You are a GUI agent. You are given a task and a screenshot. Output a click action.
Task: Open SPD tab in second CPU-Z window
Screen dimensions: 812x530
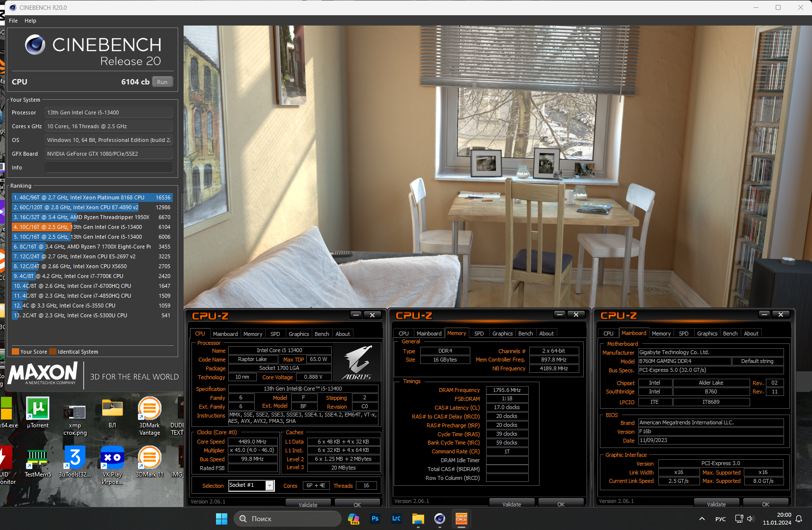tap(479, 334)
